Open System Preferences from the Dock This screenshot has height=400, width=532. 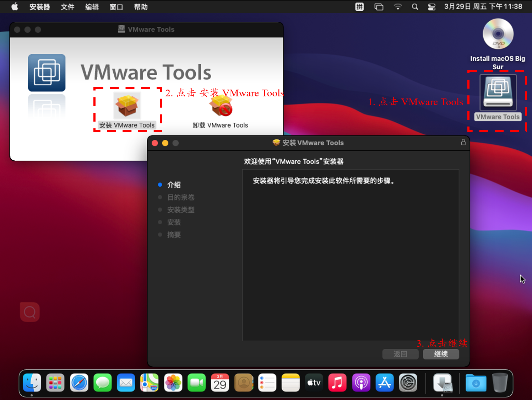coord(408,383)
